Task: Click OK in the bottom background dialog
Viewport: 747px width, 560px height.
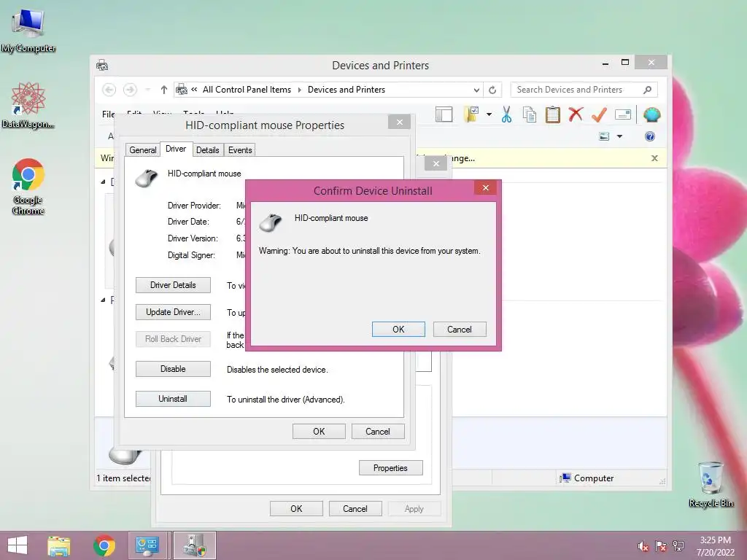Action: 296,508
